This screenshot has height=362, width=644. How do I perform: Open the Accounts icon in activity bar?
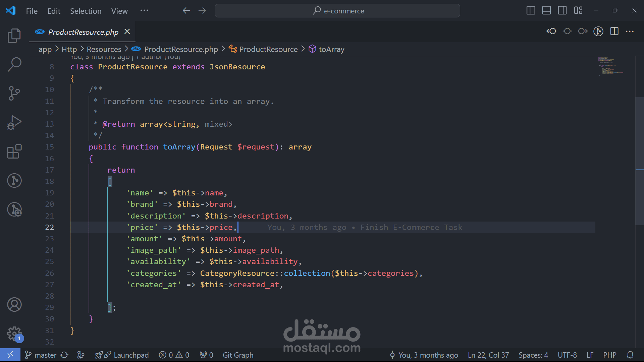[14, 305]
